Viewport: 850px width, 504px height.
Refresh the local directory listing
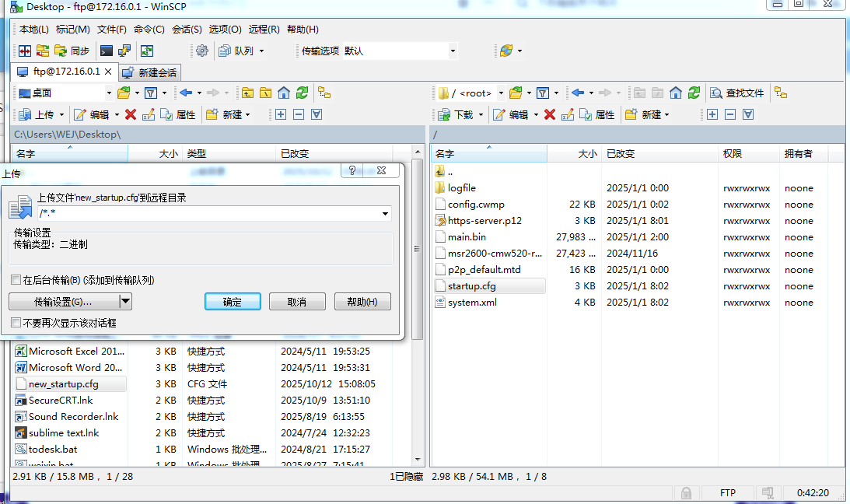302,93
